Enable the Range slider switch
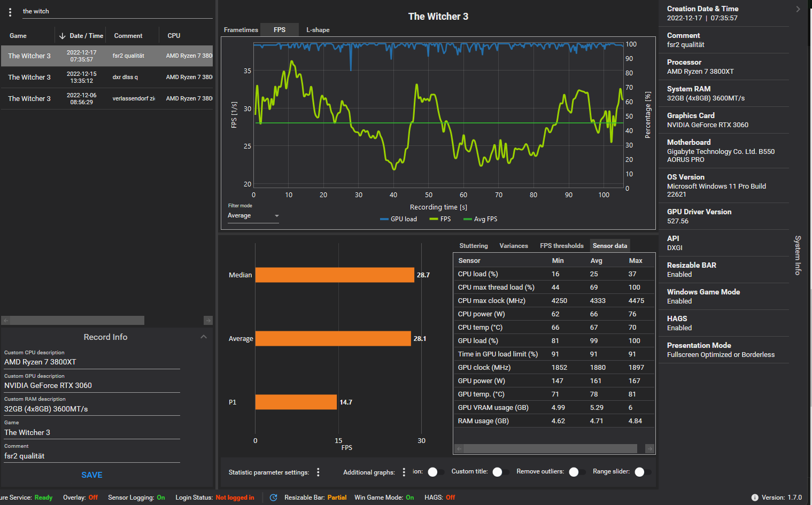 point(643,472)
